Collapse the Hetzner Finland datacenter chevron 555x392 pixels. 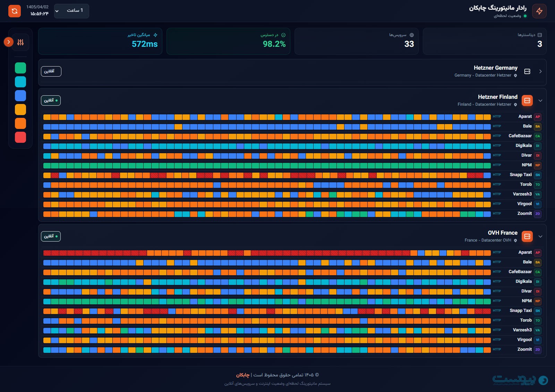click(540, 101)
